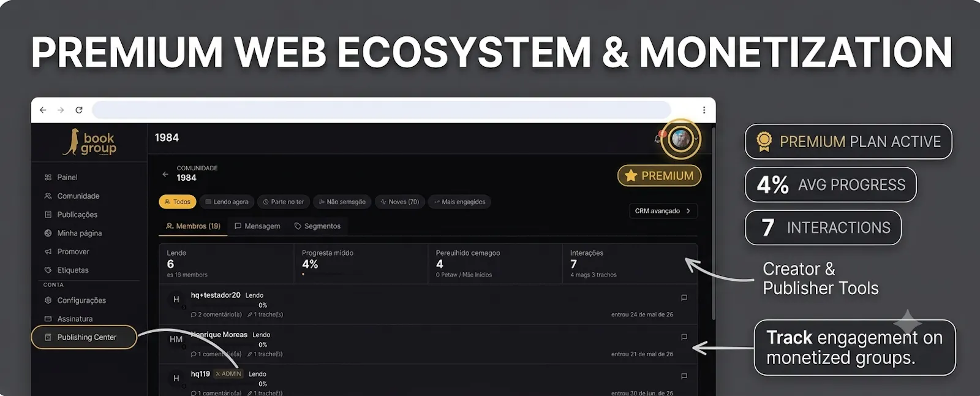Click entrou 21 de mai de 26

tap(642, 354)
